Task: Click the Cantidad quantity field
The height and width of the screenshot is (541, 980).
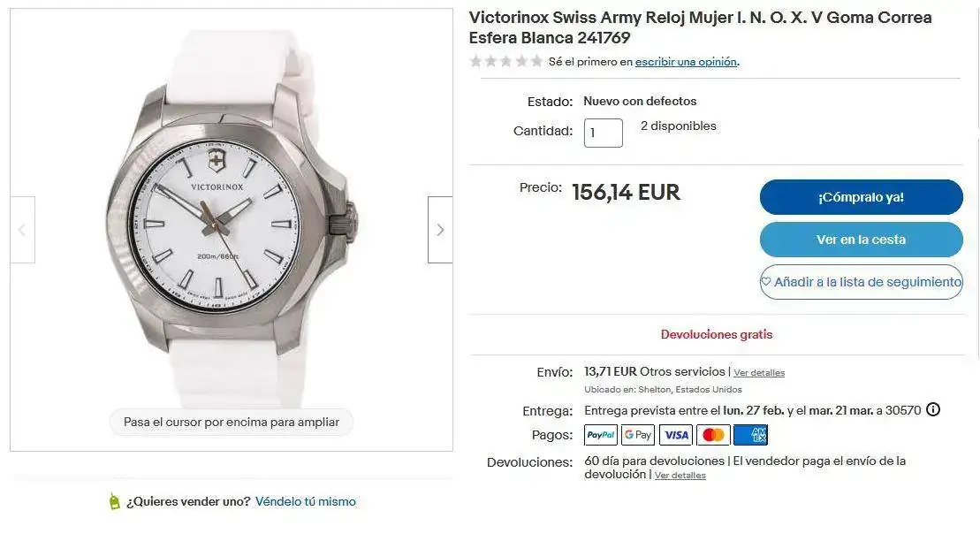Action: pyautogui.click(x=604, y=133)
